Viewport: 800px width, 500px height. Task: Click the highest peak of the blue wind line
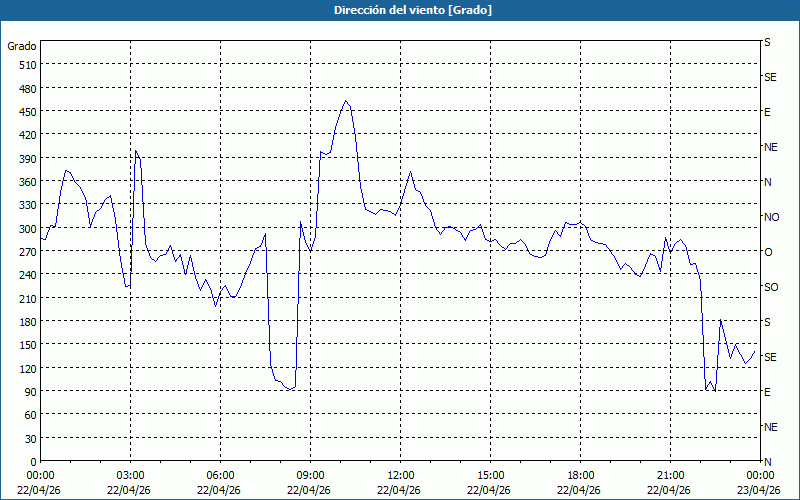click(x=346, y=100)
